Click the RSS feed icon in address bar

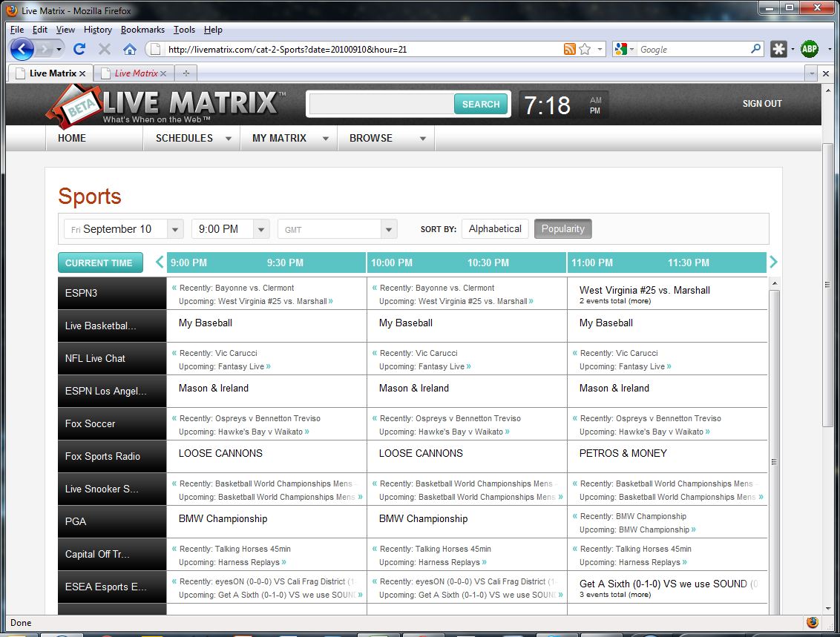pos(569,49)
